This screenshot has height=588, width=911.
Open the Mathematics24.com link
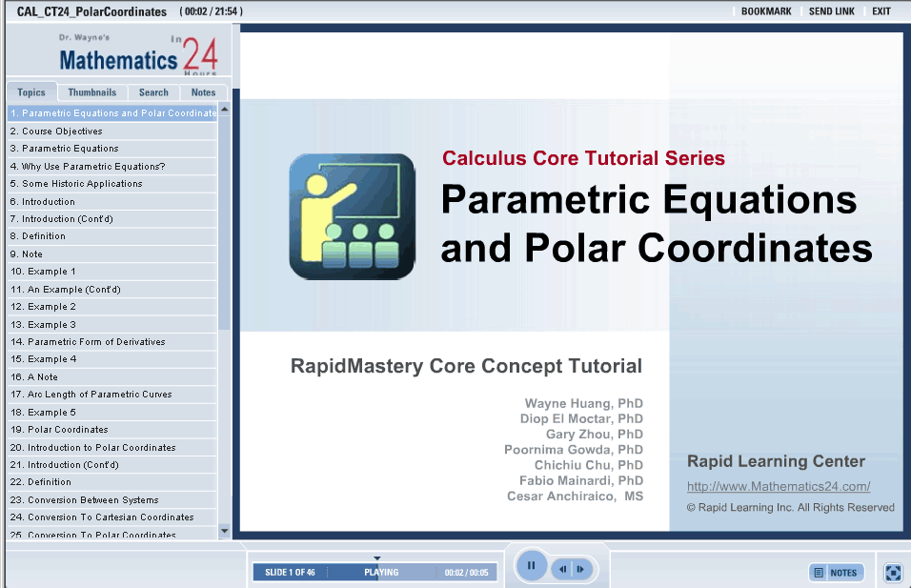779,486
